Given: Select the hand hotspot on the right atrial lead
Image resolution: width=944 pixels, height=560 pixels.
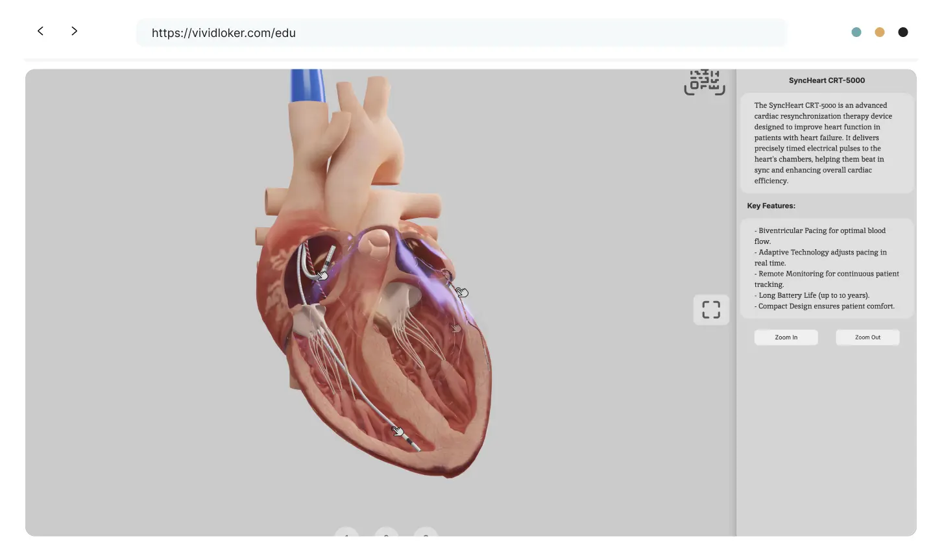Looking at the screenshot, I should [322, 275].
